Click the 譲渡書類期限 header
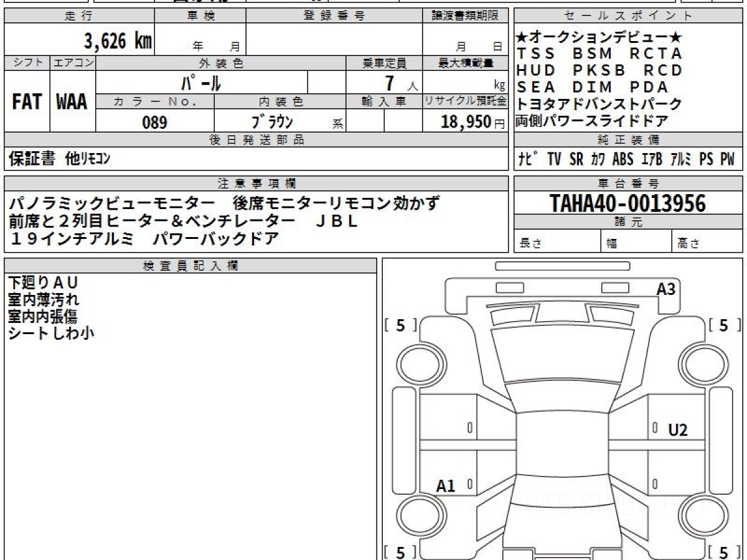 coord(465,16)
